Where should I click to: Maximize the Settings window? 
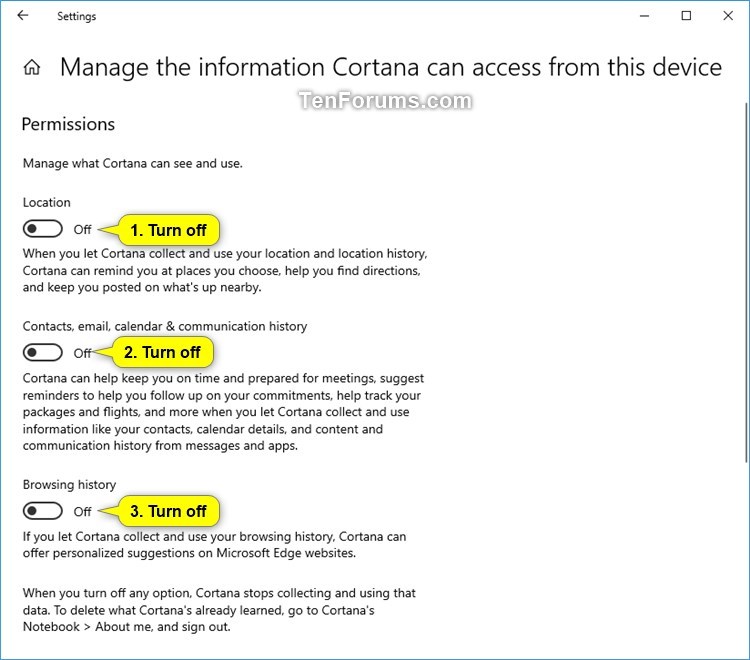(x=686, y=16)
